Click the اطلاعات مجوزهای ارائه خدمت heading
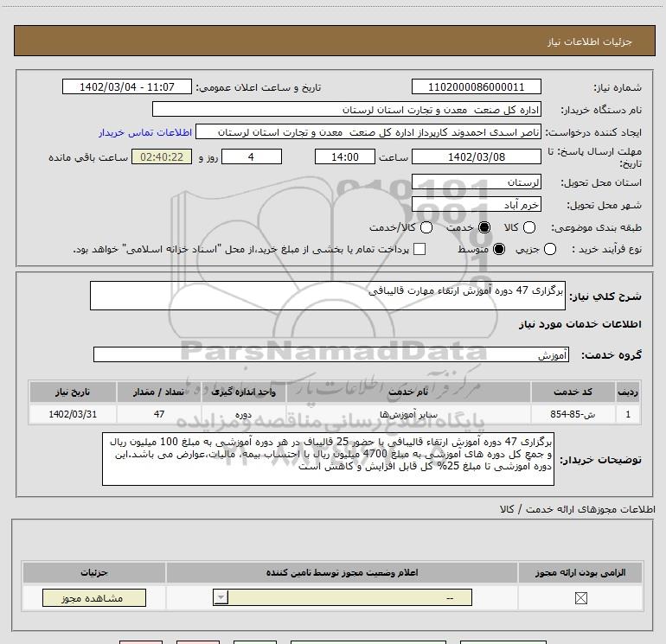Viewport: 666px width, 644px height. 578,509
